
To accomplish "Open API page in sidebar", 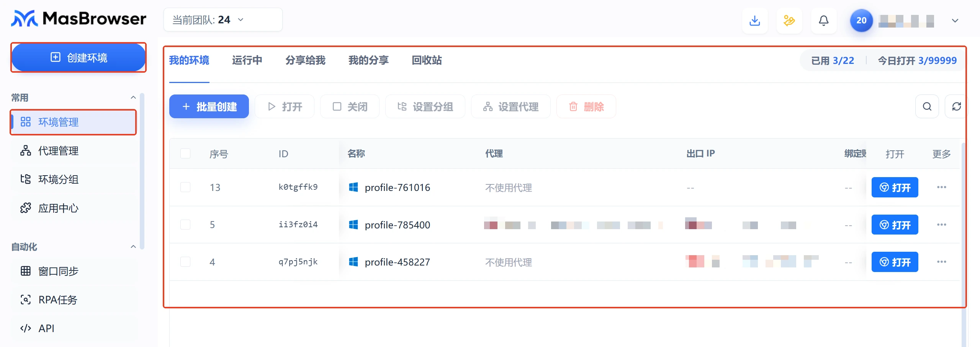I will pos(74,328).
